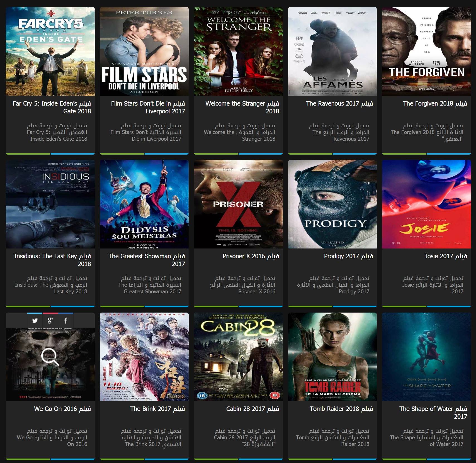Open the Welcome the Stranger 2018 title link
This screenshot has height=463, width=476.
(242, 107)
